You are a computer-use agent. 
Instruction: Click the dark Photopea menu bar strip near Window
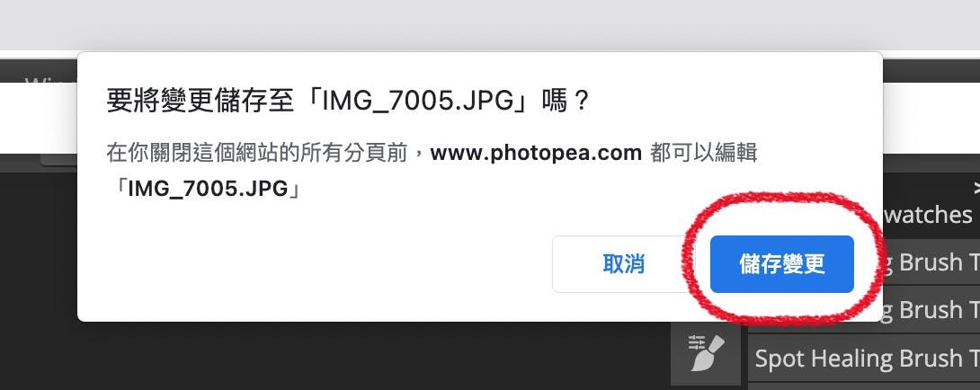pyautogui.click(x=38, y=71)
